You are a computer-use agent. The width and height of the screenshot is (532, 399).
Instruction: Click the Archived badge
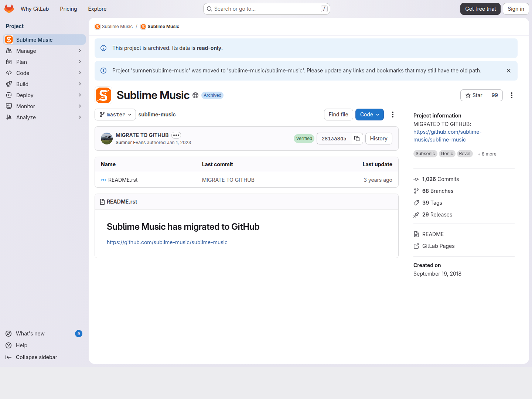point(212,95)
